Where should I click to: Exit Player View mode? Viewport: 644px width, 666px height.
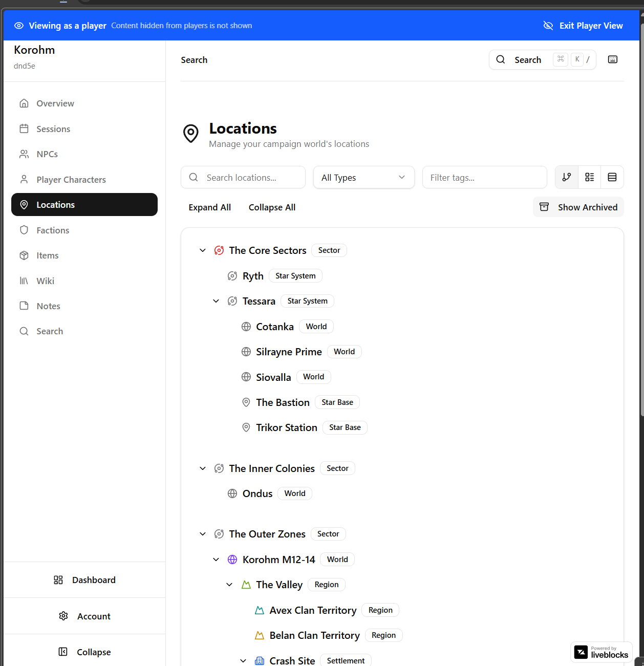coord(583,25)
